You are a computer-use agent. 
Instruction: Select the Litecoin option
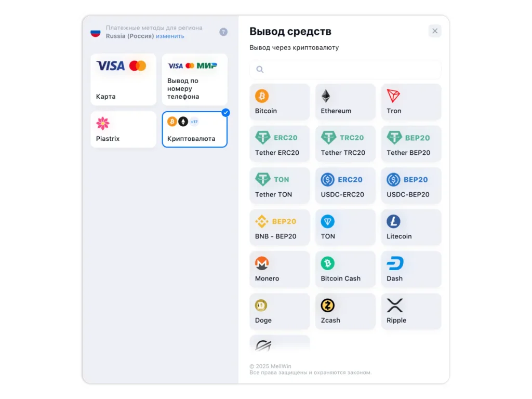point(411,228)
